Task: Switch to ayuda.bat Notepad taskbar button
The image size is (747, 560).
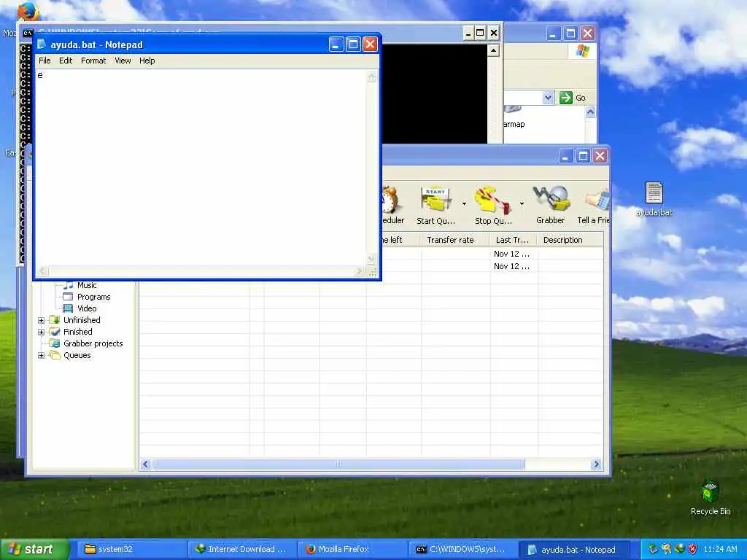Action: coord(573,549)
